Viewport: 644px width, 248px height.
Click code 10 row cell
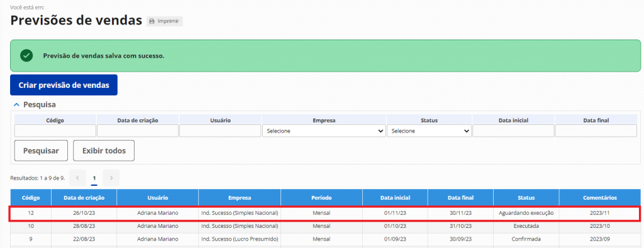coord(31,226)
